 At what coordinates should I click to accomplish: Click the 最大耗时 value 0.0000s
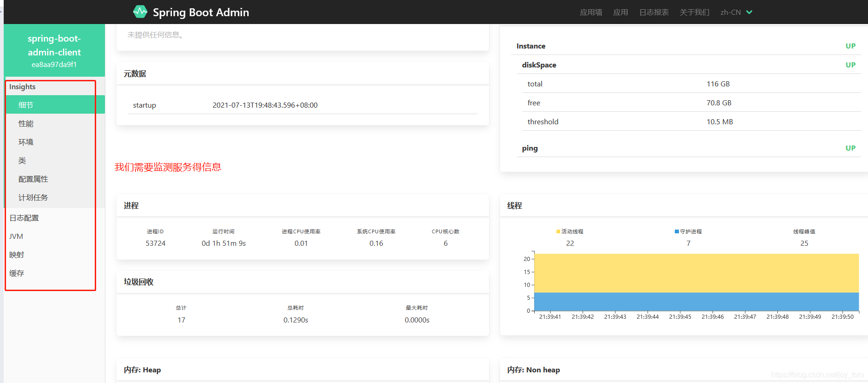point(417,320)
